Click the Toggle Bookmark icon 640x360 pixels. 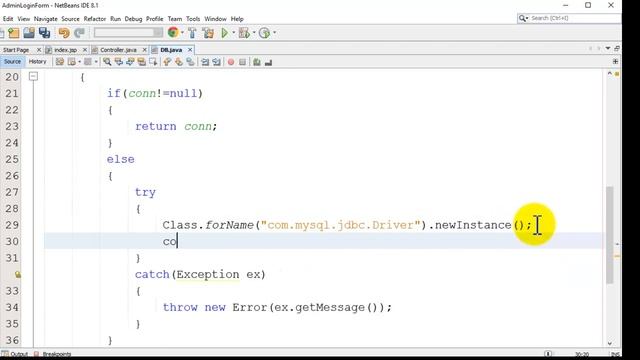(190, 62)
